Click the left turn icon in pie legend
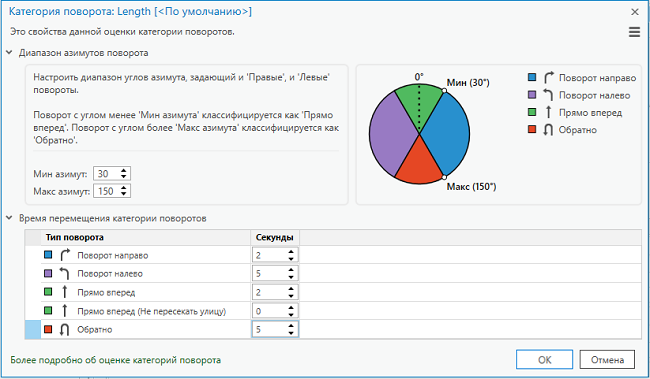Image resolution: width=650 pixels, height=379 pixels. (548, 95)
